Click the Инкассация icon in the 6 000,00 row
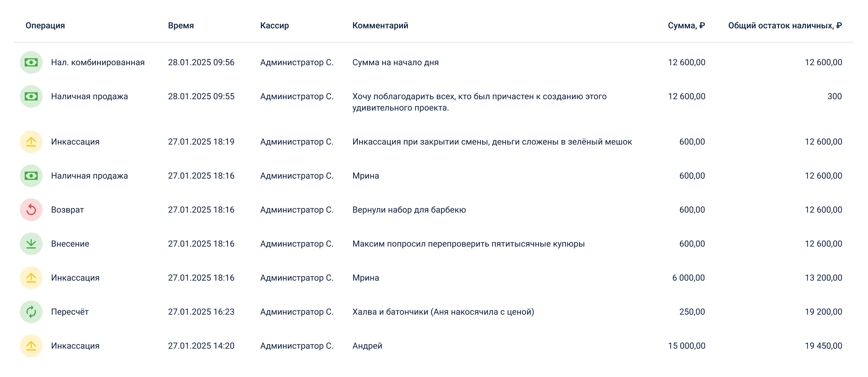The width and height of the screenshot is (868, 377). click(31, 278)
